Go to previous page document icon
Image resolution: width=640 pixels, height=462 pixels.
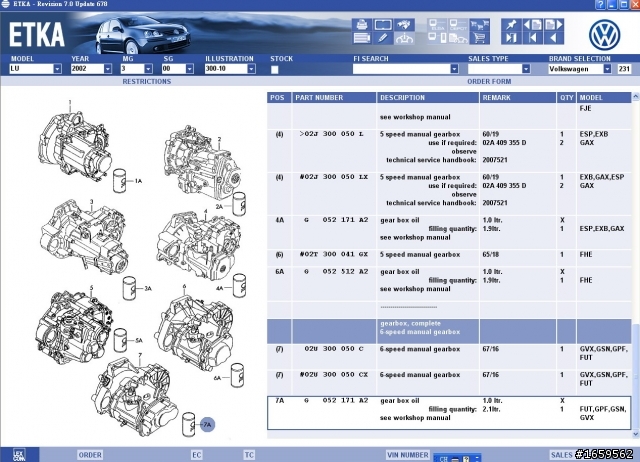(533, 24)
